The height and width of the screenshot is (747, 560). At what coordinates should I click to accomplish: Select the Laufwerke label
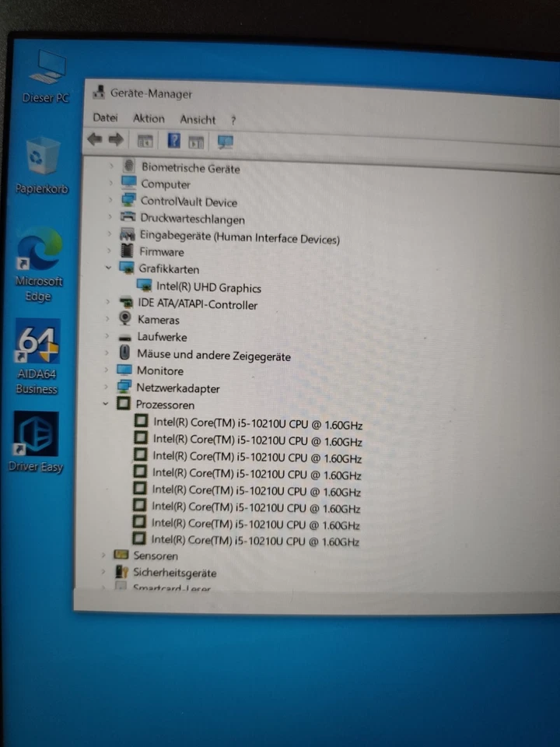162,337
